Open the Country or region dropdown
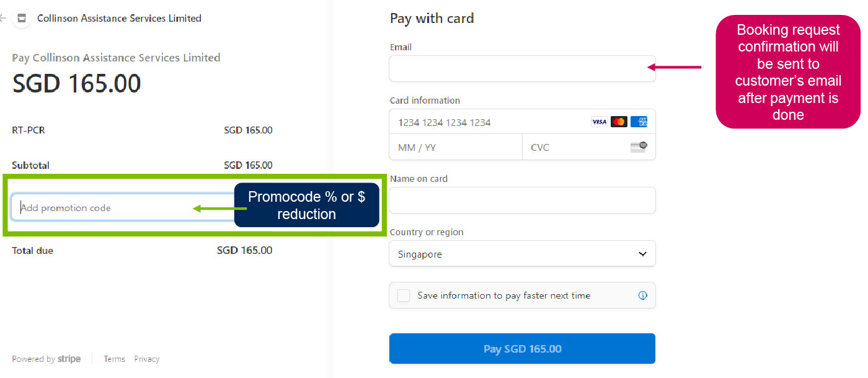 (522, 254)
